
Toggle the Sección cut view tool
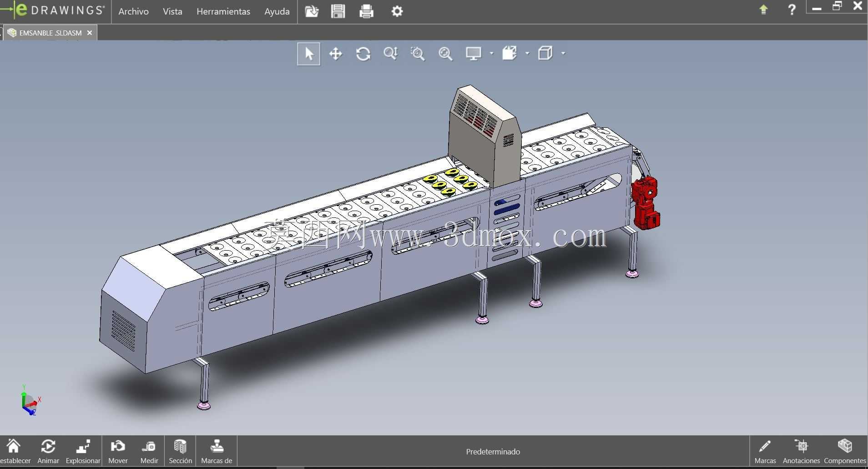(x=180, y=452)
